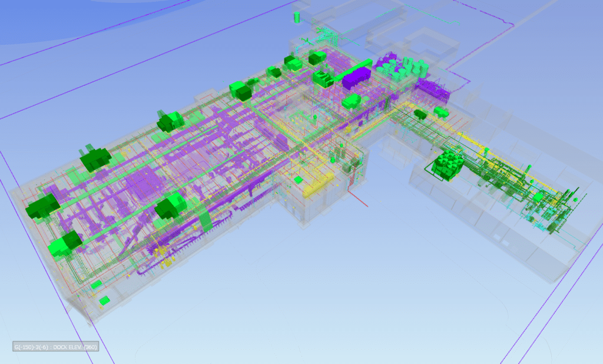Viewport: 603px width, 364px height.
Task: Click the G(-150)-3(-6) DOCK ELEV. label
Action: point(57,347)
